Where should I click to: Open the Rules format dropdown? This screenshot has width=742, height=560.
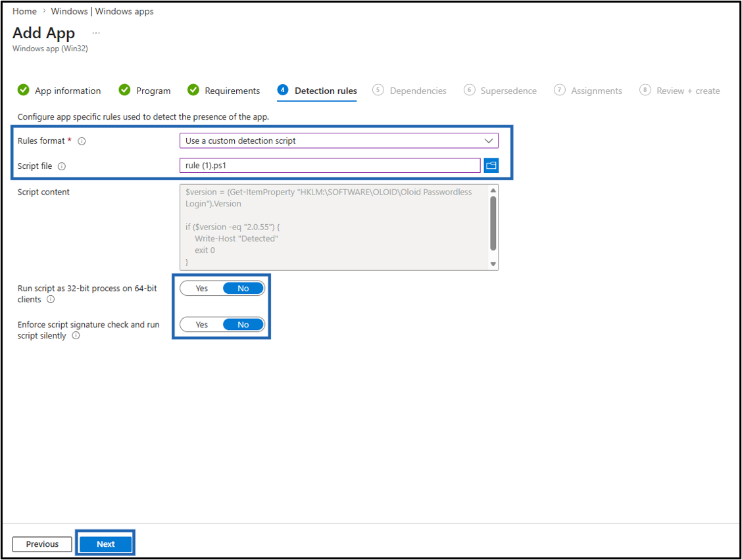click(x=339, y=141)
